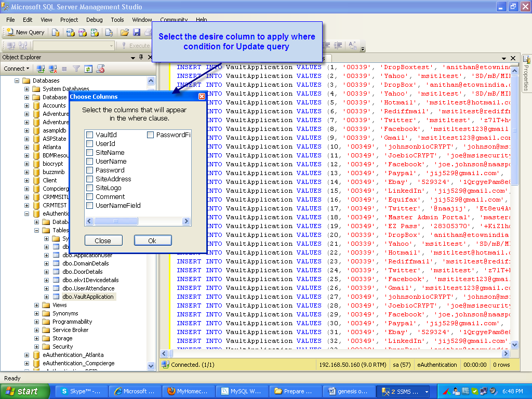Open the Connect dropdown in Object Explorer
Screen dimensions: 532x399
(16, 69)
